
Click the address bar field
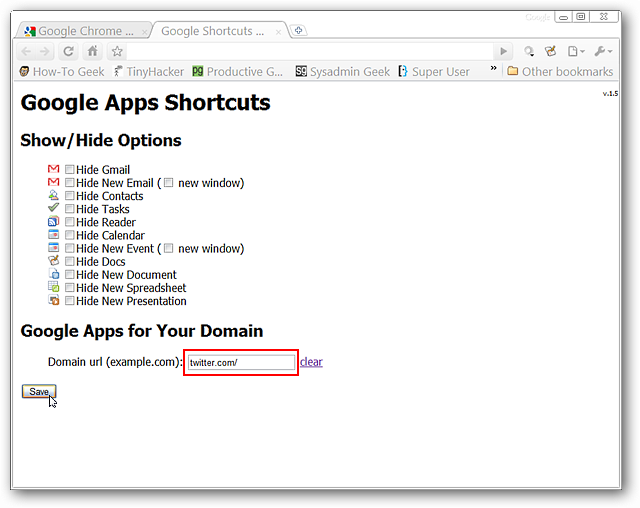pos(310,51)
